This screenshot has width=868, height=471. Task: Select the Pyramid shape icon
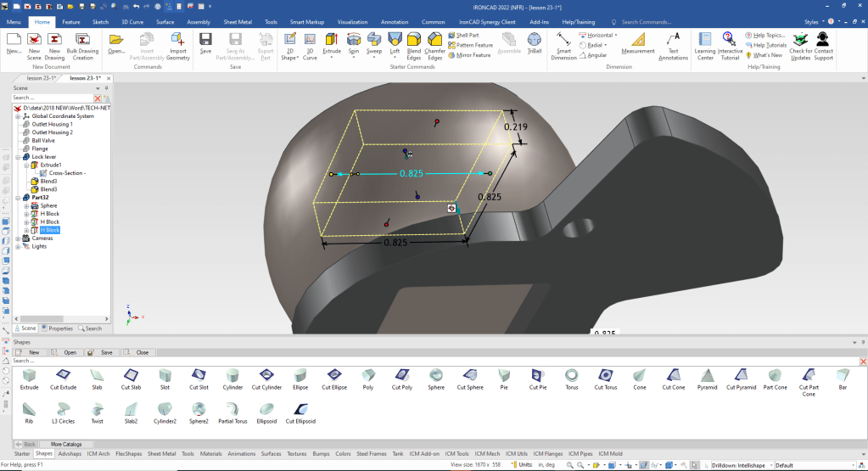[x=708, y=379]
